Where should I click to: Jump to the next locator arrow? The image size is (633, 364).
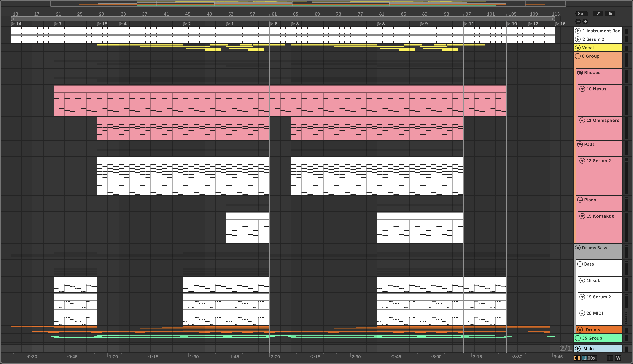pos(585,22)
